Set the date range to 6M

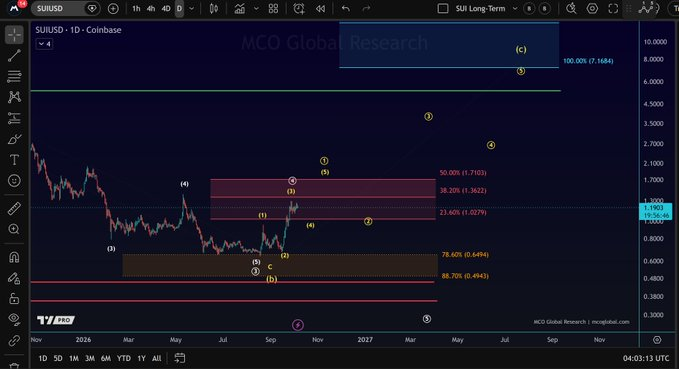coord(106,358)
